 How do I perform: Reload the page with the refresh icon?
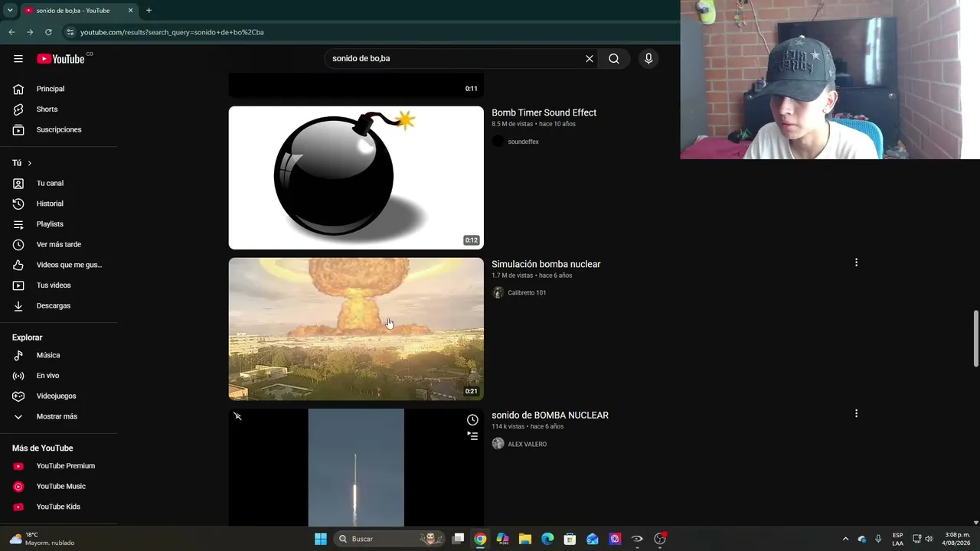click(x=48, y=32)
